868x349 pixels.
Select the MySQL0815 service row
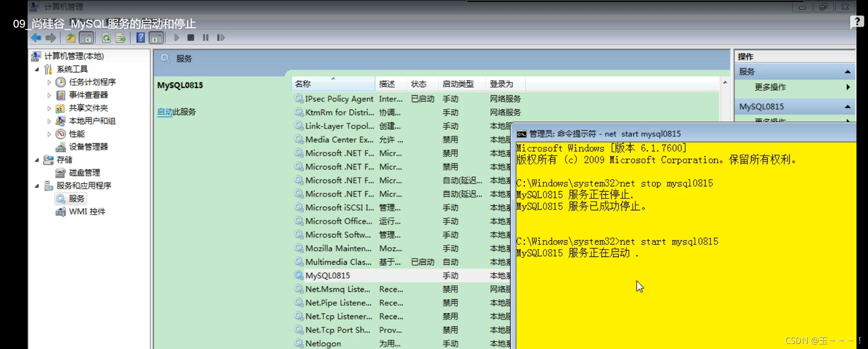pyautogui.click(x=402, y=275)
